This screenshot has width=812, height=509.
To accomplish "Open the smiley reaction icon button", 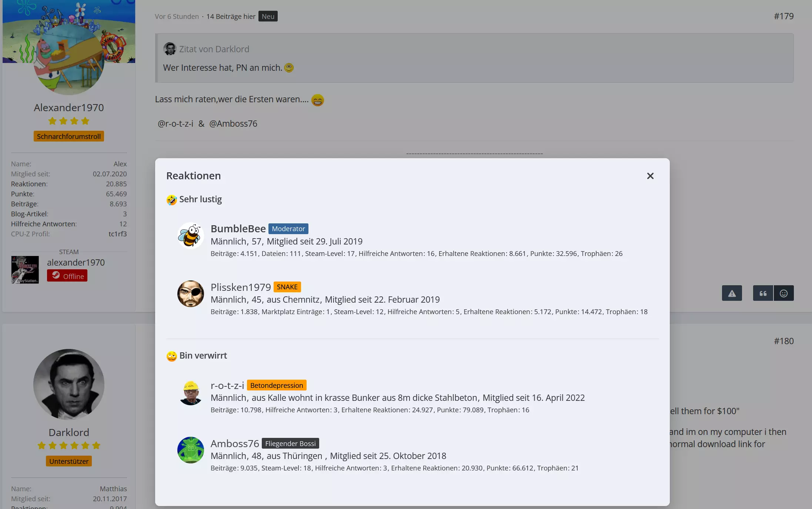I will coord(783,293).
